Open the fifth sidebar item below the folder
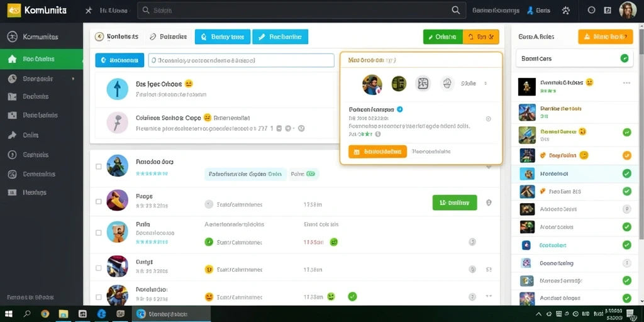644x322 pixels. 41,116
